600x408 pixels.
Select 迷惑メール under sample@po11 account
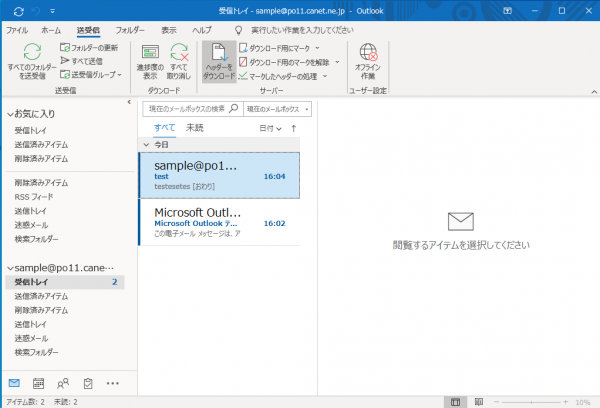pos(31,338)
